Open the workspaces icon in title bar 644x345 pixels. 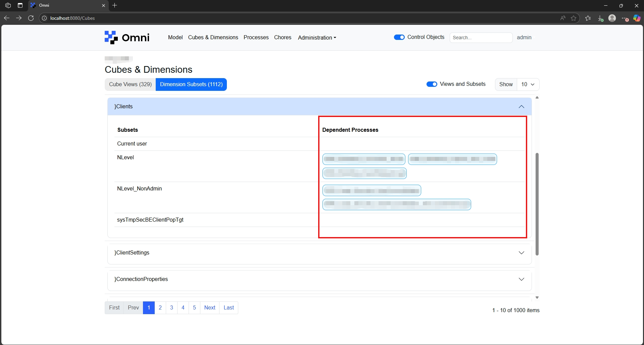tap(8, 5)
